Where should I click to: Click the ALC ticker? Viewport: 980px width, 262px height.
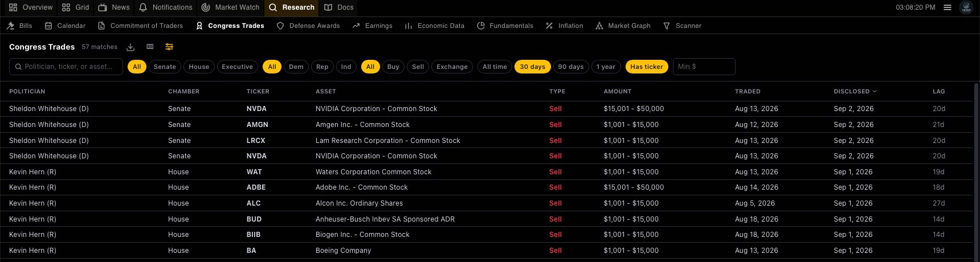[254, 203]
